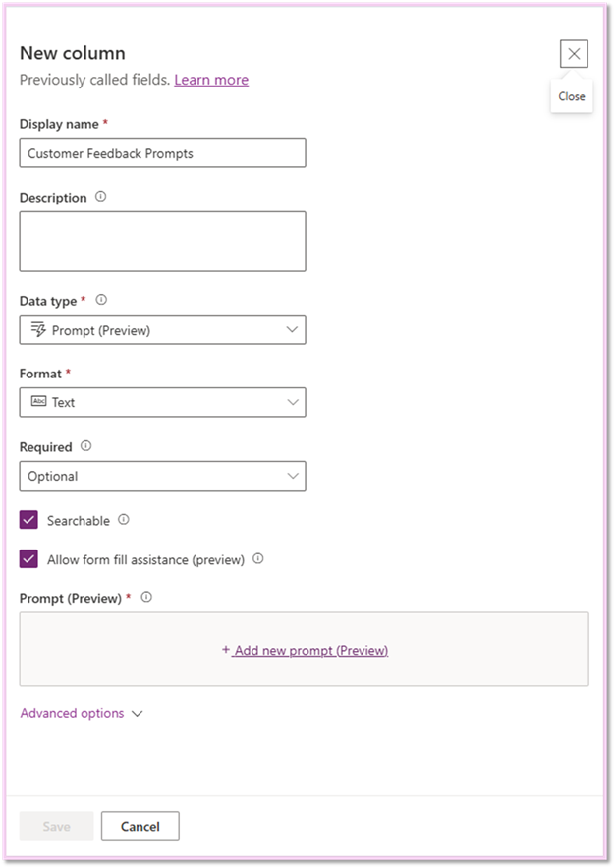The width and height of the screenshot is (615, 868).
Task: Click the Abc text icon in Format
Action: point(39,402)
